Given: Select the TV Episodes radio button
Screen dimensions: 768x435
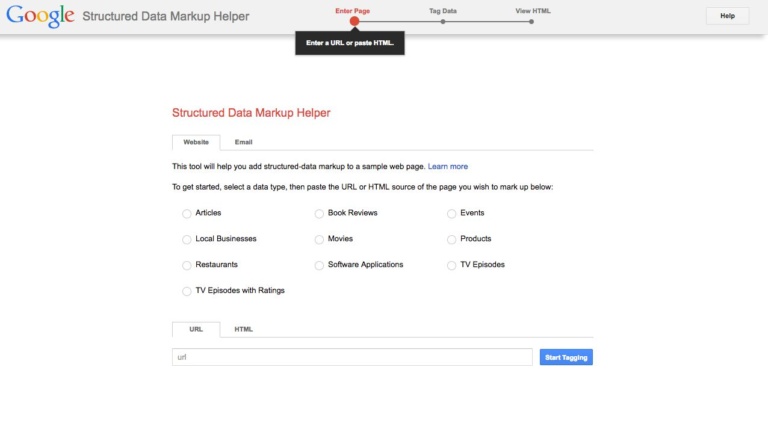Looking at the screenshot, I should coord(452,265).
